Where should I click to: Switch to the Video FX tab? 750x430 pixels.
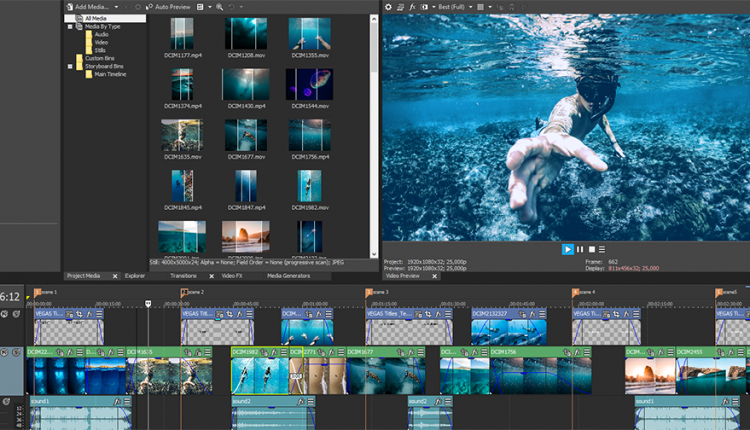pos(232,276)
